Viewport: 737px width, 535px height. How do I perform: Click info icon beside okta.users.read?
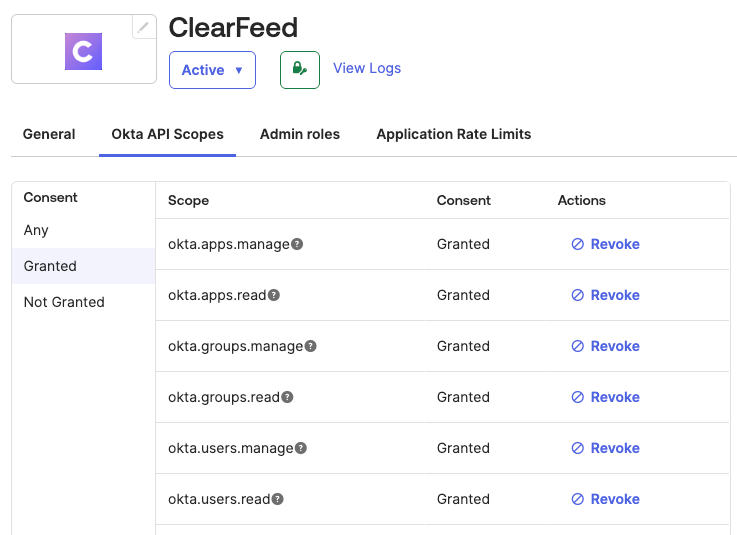(x=278, y=499)
